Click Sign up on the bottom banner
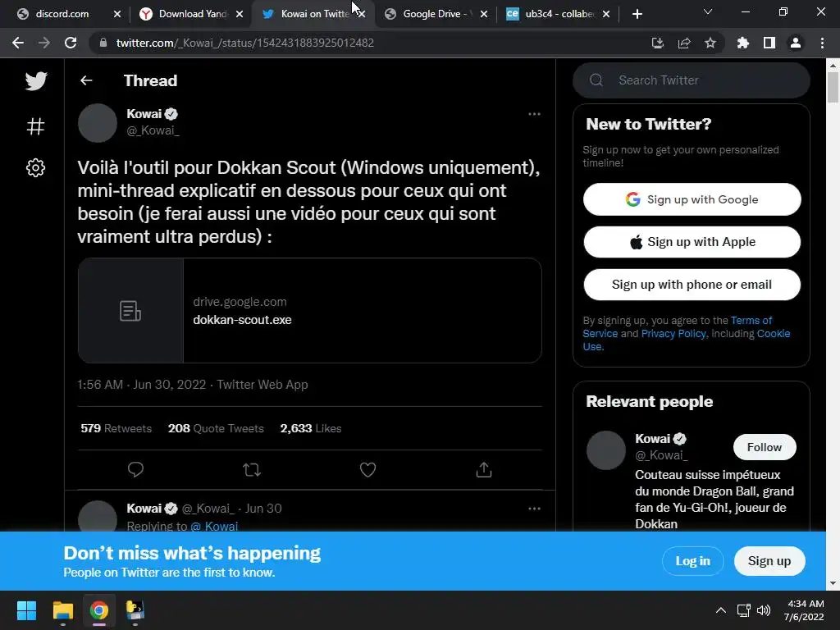This screenshot has width=840, height=630. tap(769, 561)
